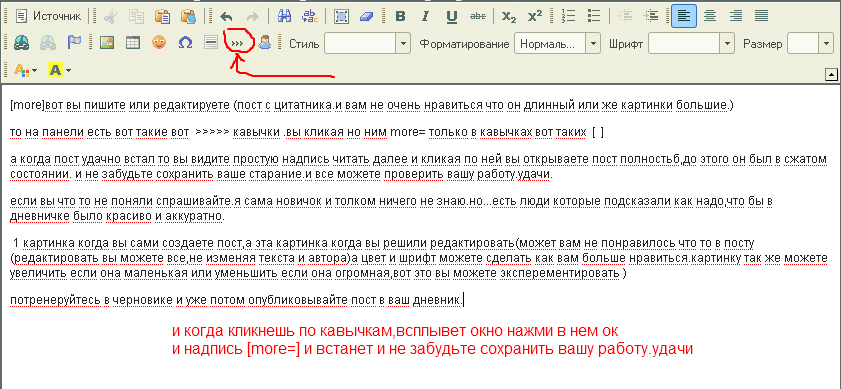Toggle underline formatting
The height and width of the screenshot is (389, 841).
click(x=452, y=16)
